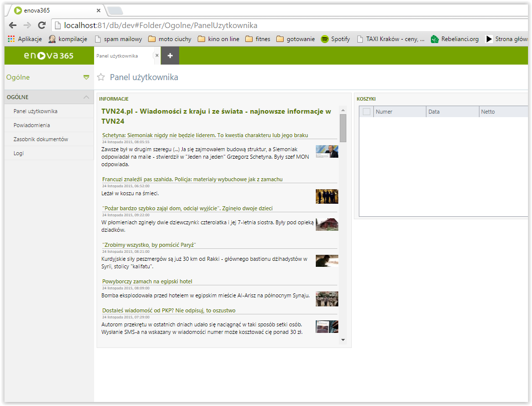
Task: Open the Rebelianci.org bookmark
Action: click(454, 39)
